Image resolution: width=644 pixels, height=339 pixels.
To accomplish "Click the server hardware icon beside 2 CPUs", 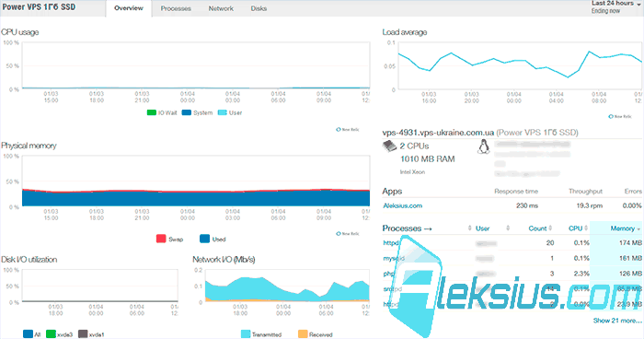I will click(389, 146).
